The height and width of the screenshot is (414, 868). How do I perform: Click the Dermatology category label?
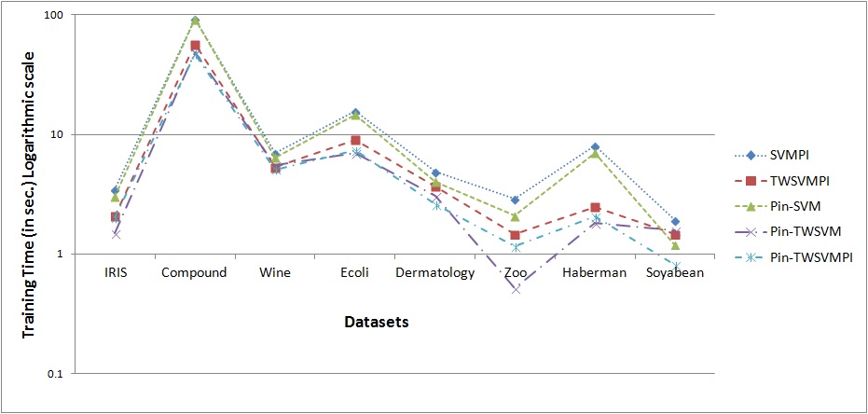(x=435, y=273)
